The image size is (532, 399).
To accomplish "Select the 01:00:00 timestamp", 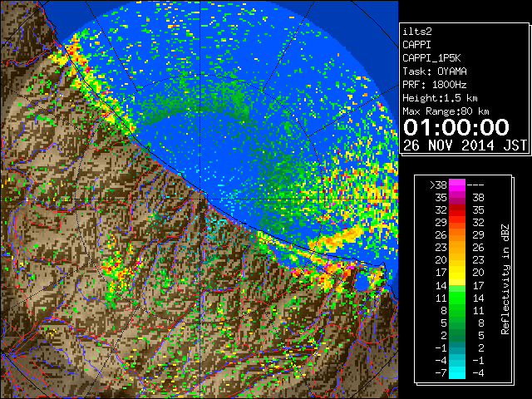I will click(456, 127).
